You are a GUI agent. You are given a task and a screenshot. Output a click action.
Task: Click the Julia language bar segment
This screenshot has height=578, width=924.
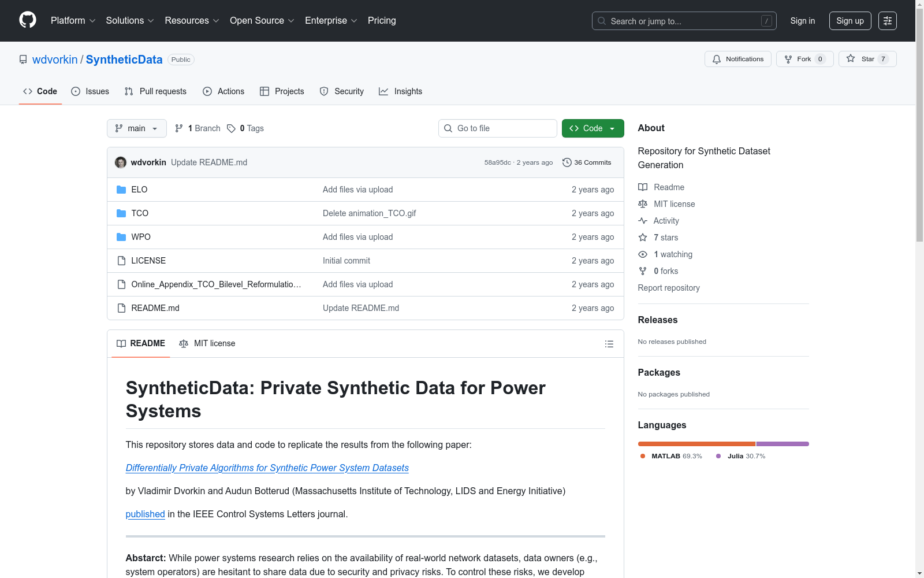pos(783,444)
